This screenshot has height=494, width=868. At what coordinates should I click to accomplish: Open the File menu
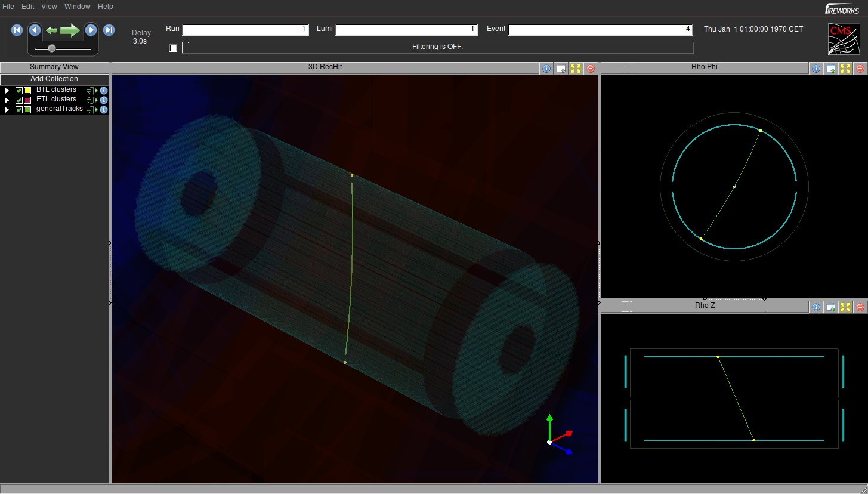click(x=8, y=7)
